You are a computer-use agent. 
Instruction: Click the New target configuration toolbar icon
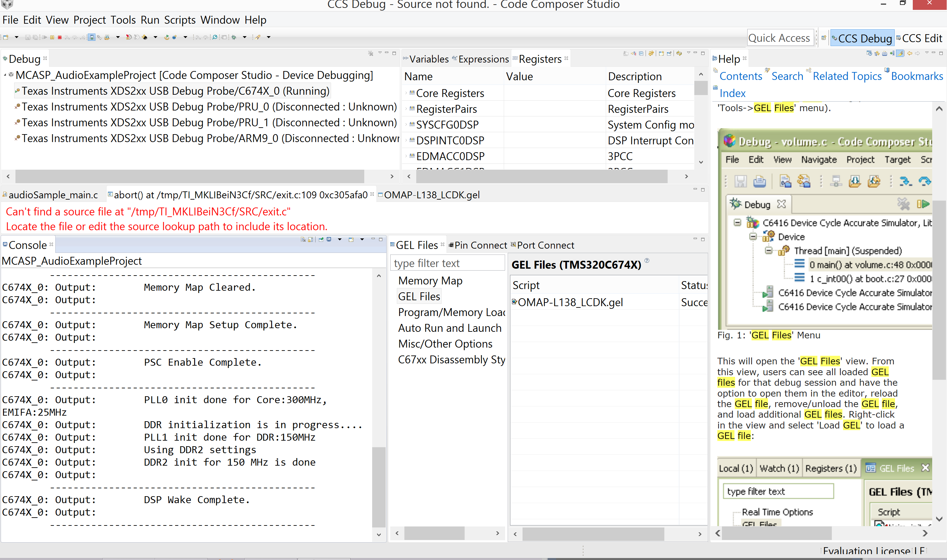coord(6,37)
